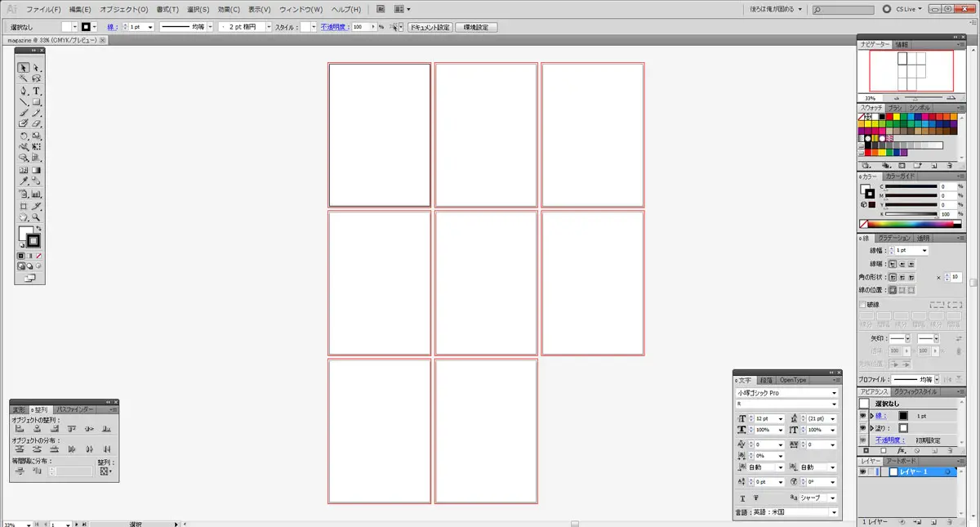This screenshot has width=980, height=527.
Task: Switch to the アートボード tab
Action: 901,461
